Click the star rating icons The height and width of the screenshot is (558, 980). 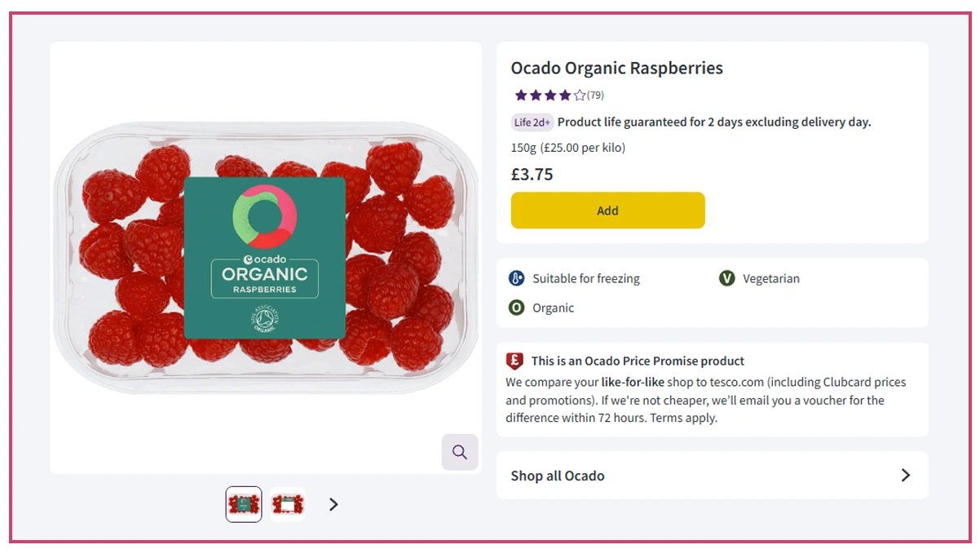[550, 95]
